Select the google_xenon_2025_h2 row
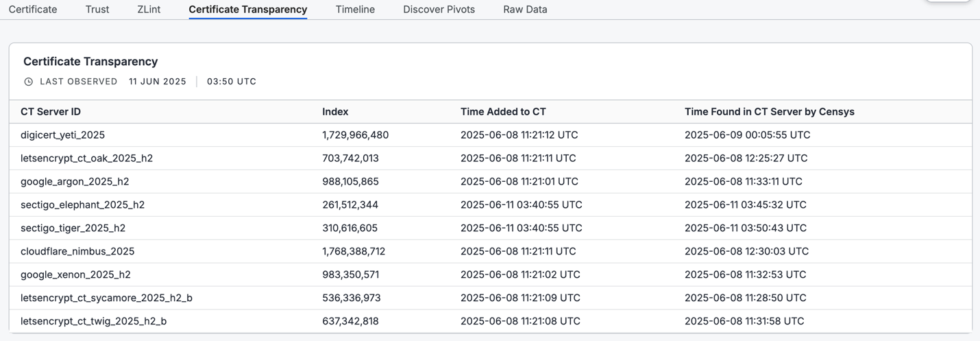The height and width of the screenshot is (341, 980). (x=75, y=275)
